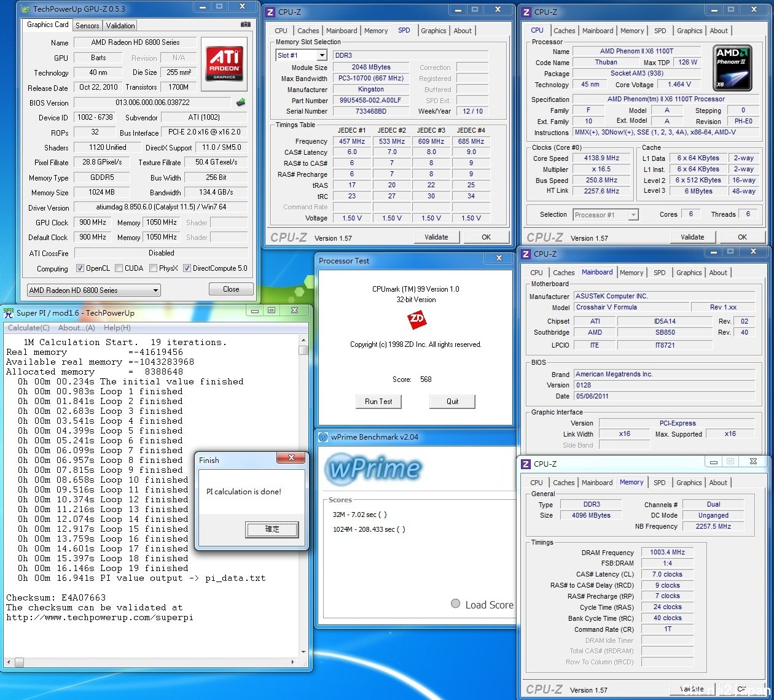Image resolution: width=774 pixels, height=700 pixels.
Task: Select the Mainboard tab in the CPU-Z CPU window
Action: (598, 31)
